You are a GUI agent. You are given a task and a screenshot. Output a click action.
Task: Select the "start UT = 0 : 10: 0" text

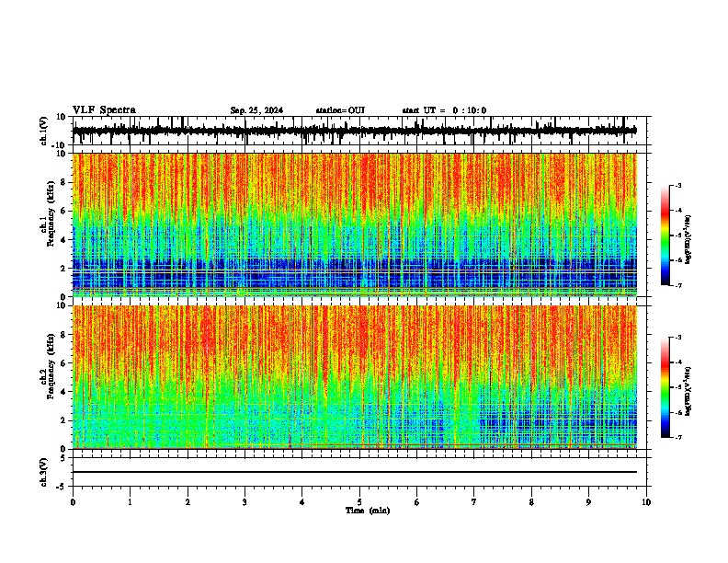[x=444, y=110]
